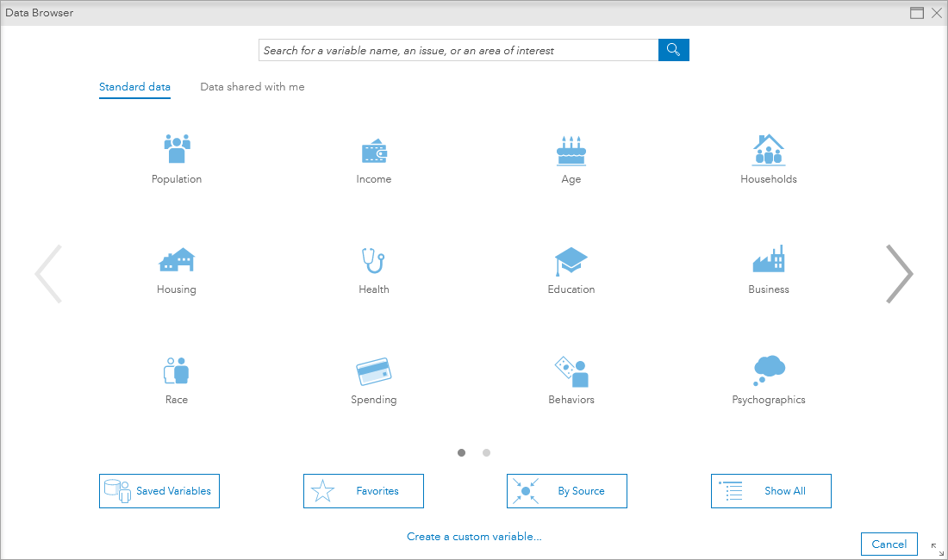Go to previous category page arrow
948x560 pixels.
48,274
